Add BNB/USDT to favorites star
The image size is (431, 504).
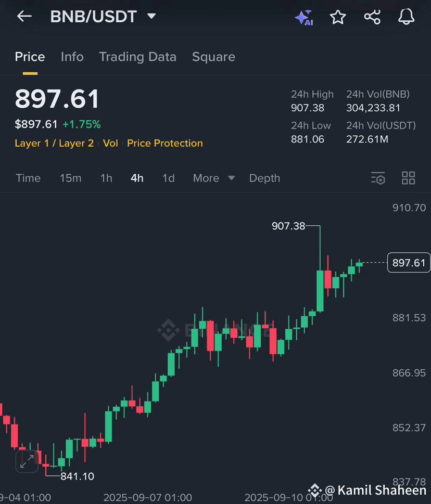tap(338, 17)
